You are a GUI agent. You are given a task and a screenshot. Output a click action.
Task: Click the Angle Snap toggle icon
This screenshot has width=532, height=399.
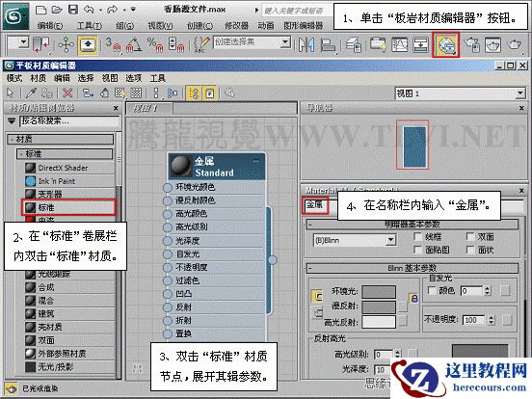click(134, 44)
